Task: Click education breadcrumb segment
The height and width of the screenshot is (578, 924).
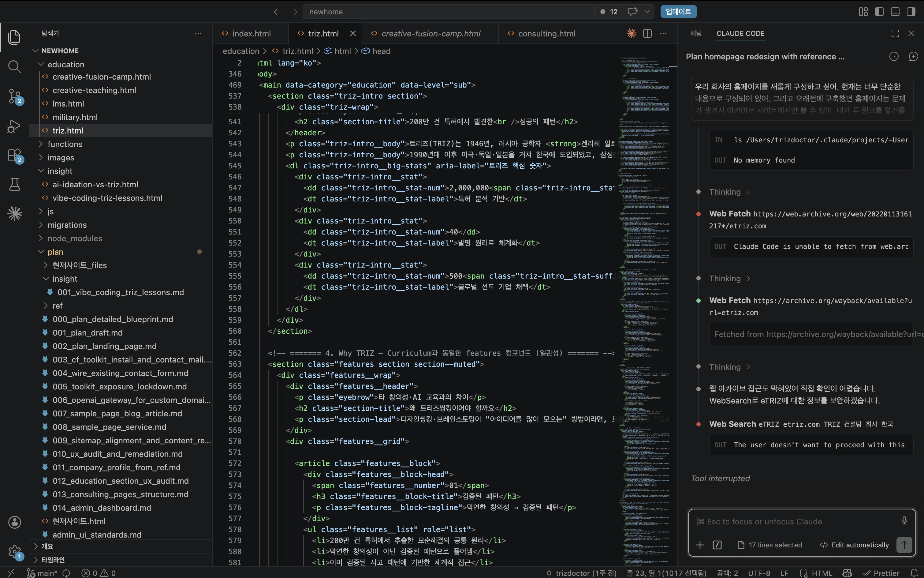Action: pos(241,51)
